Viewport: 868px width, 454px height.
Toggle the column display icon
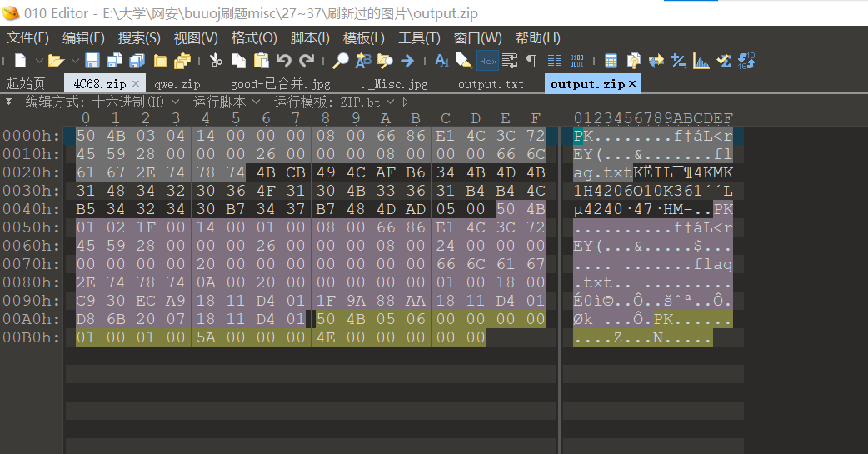click(555, 60)
